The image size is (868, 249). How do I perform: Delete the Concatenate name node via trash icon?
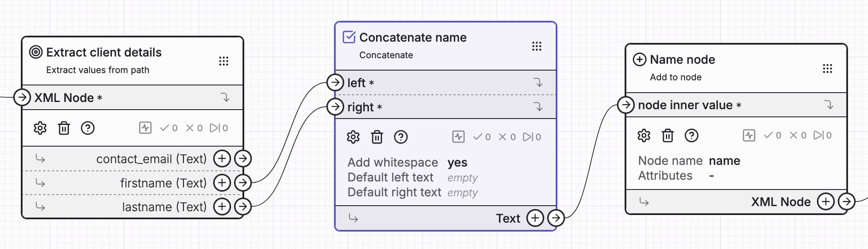(377, 137)
